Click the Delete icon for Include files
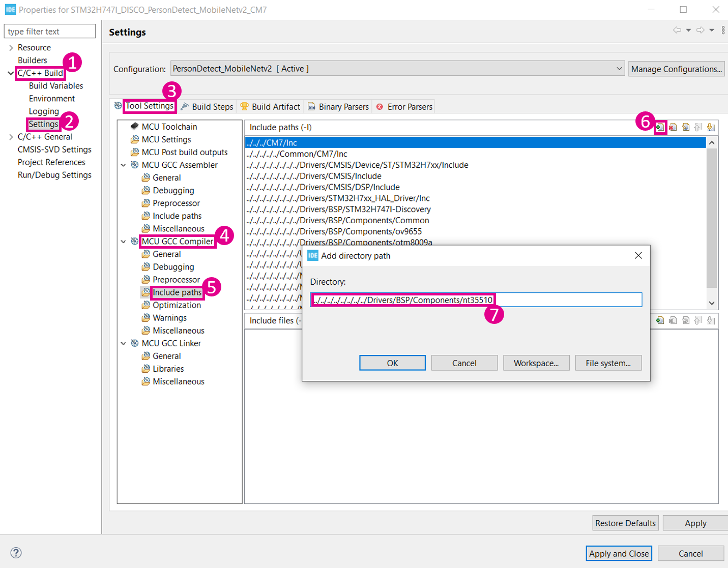The width and height of the screenshot is (728, 568). tap(673, 320)
